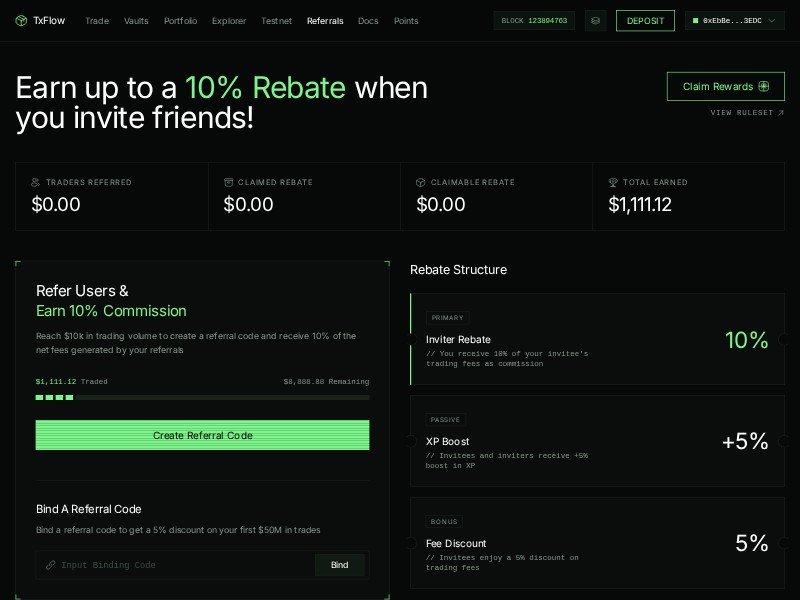Click the gift icon on Claim Rewards

tap(764, 87)
